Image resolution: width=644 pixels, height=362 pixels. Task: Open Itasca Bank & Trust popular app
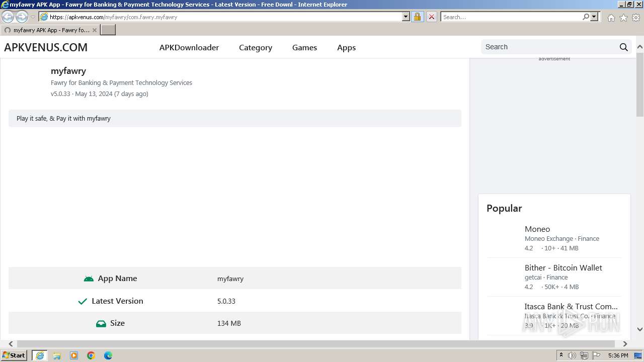click(571, 306)
